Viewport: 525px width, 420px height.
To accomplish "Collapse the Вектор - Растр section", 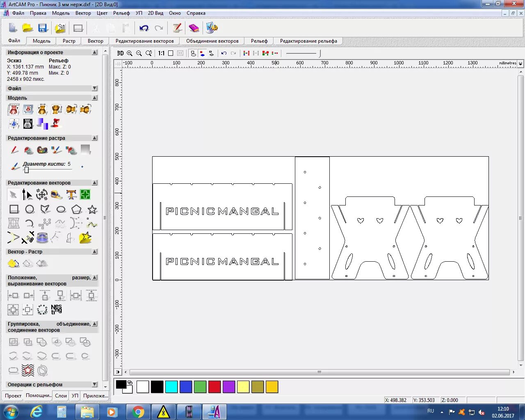I will 95,251.
